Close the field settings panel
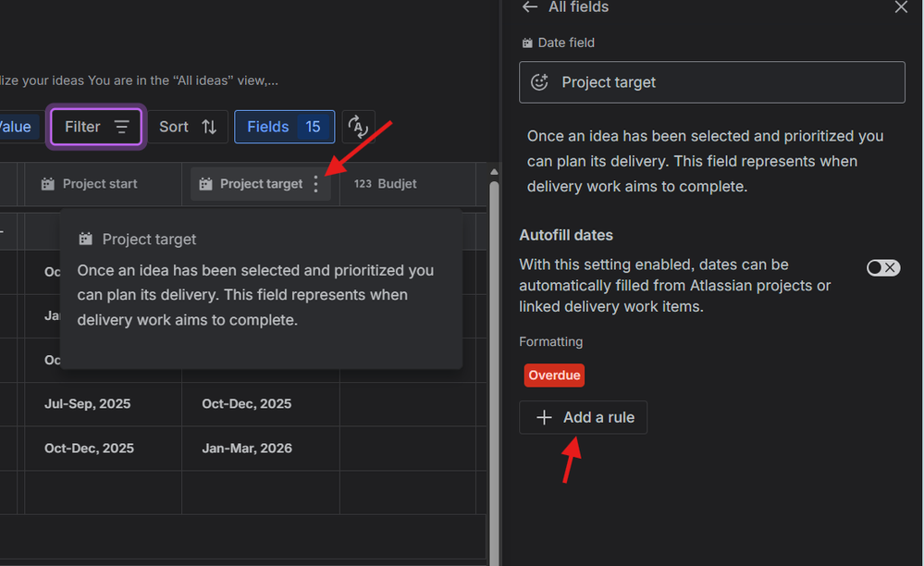The width and height of the screenshot is (924, 566). click(901, 7)
